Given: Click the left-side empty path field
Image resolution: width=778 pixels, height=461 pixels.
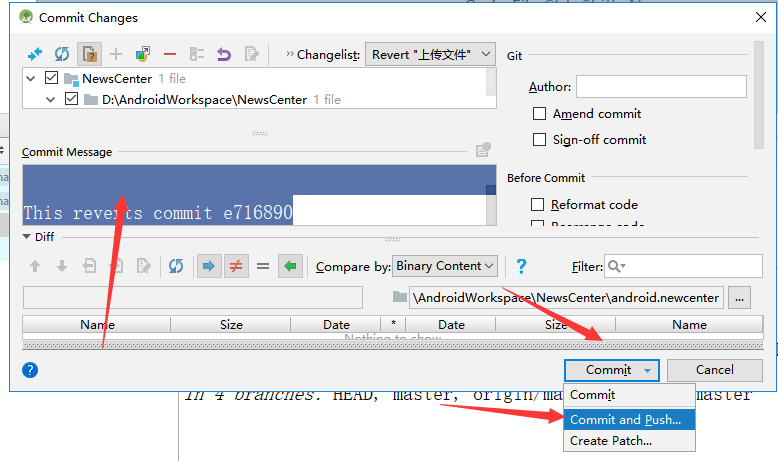Looking at the screenshot, I should coord(193,298).
